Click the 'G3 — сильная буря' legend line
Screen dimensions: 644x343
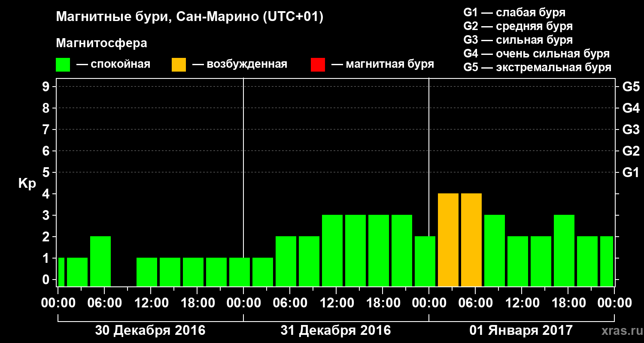coord(518,40)
